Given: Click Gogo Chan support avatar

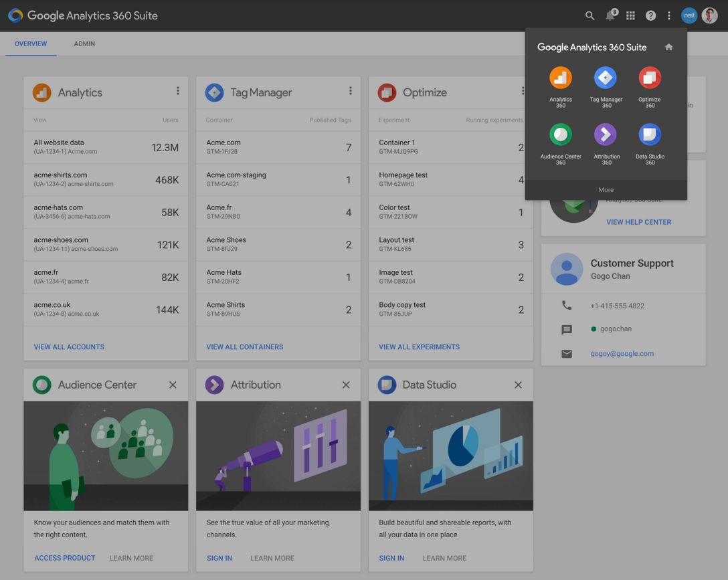Looking at the screenshot, I should pyautogui.click(x=567, y=269).
